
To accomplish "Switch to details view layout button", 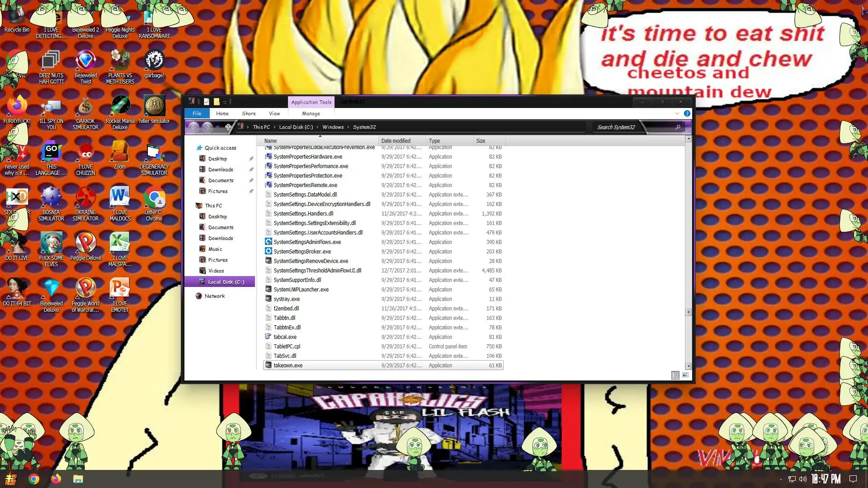I will [x=675, y=375].
